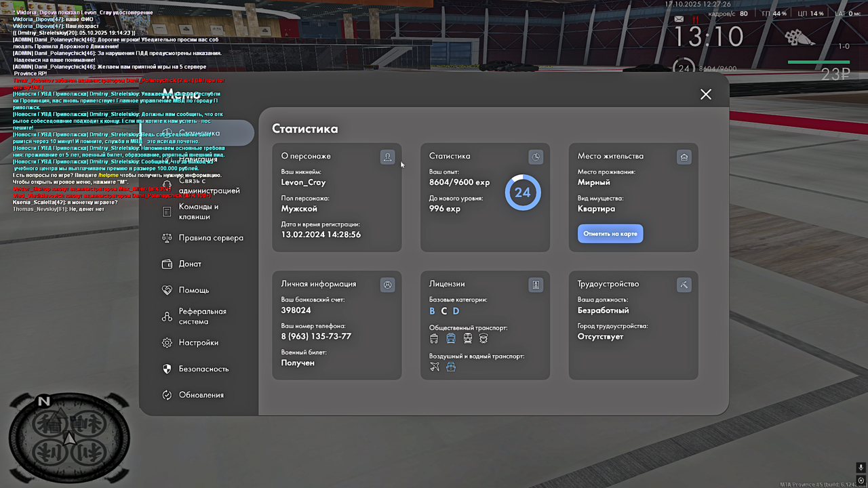This screenshot has height=488, width=868.
Task: Click chat line 'Ksenia_Scaletta[42]: в монетку играете?'
Action: (65, 203)
